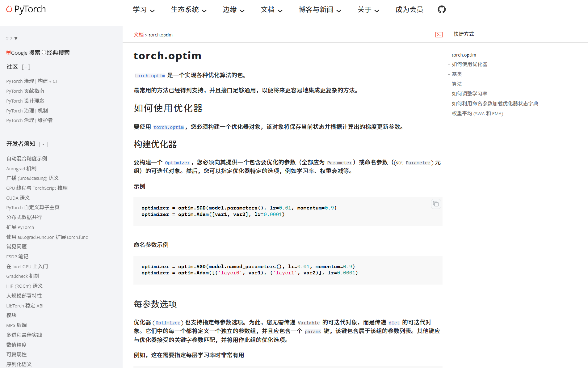
Task: Click the 每参数选项 heading
Action: 155,304
